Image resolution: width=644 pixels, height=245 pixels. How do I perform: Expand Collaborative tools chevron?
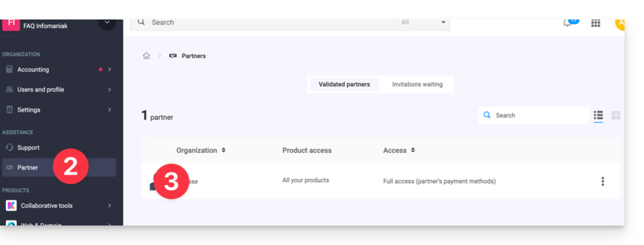pyautogui.click(x=109, y=205)
